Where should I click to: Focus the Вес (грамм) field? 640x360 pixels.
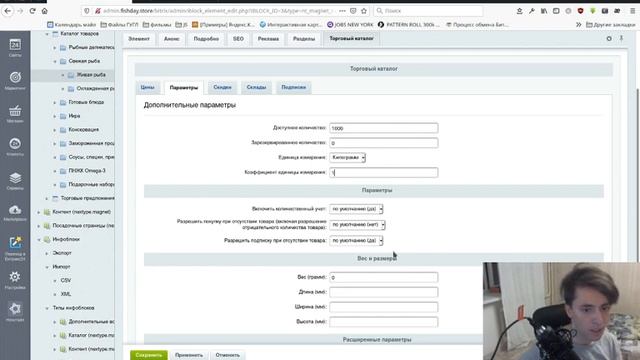pos(384,278)
